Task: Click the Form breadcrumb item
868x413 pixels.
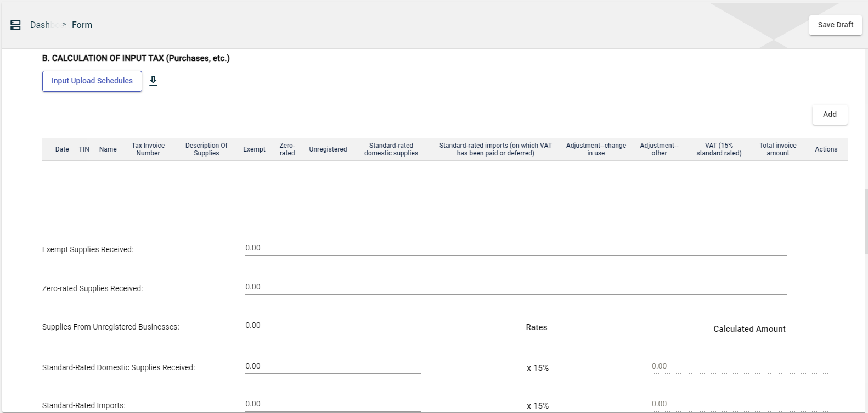Action: click(82, 25)
